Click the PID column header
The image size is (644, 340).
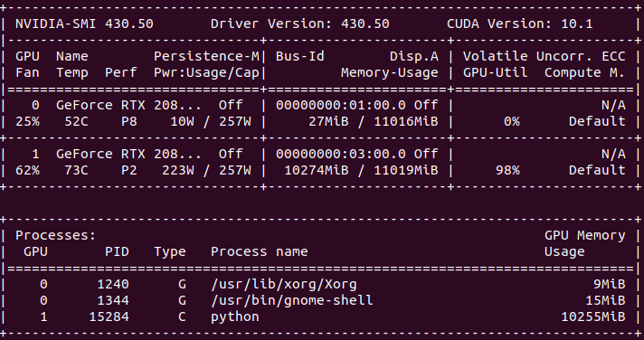[x=117, y=251]
